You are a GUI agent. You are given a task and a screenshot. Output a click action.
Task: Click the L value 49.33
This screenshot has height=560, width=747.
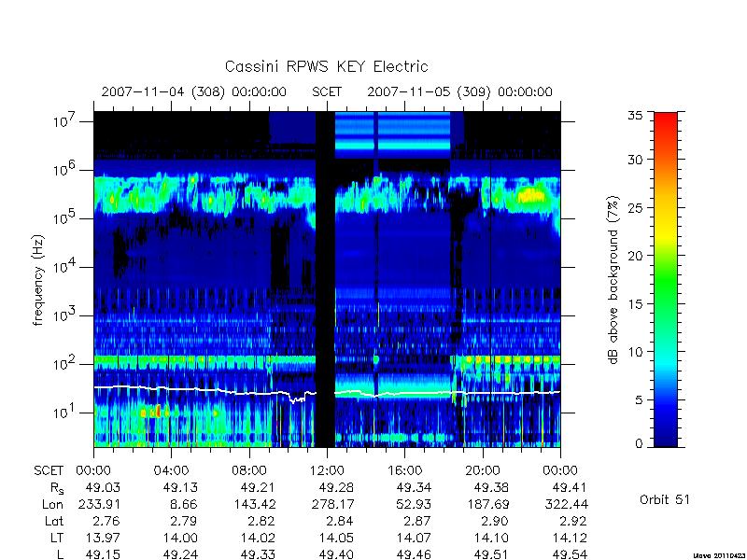(259, 554)
